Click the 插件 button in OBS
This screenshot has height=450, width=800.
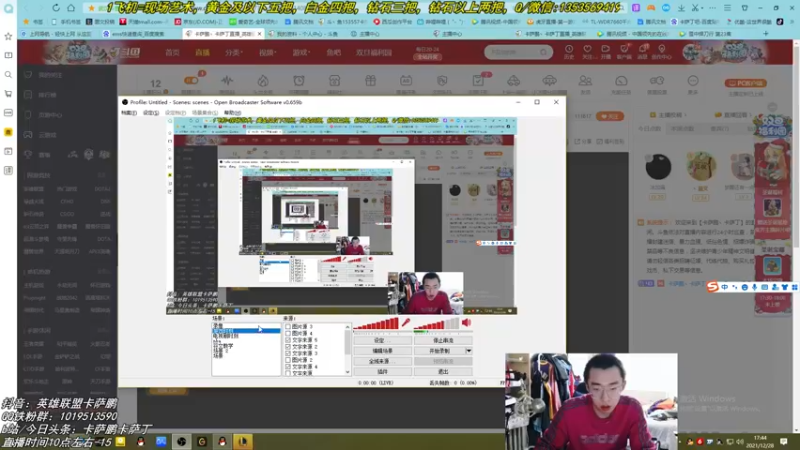[382, 371]
